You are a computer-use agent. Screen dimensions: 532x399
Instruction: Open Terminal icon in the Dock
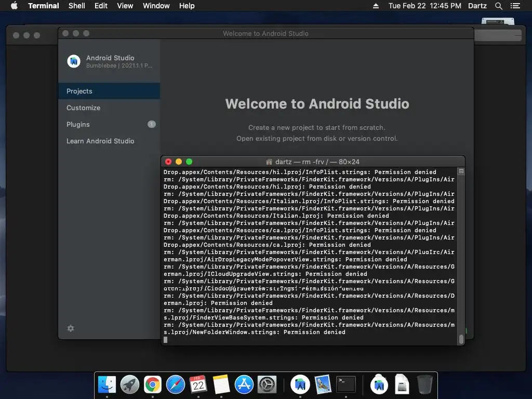pyautogui.click(x=345, y=384)
